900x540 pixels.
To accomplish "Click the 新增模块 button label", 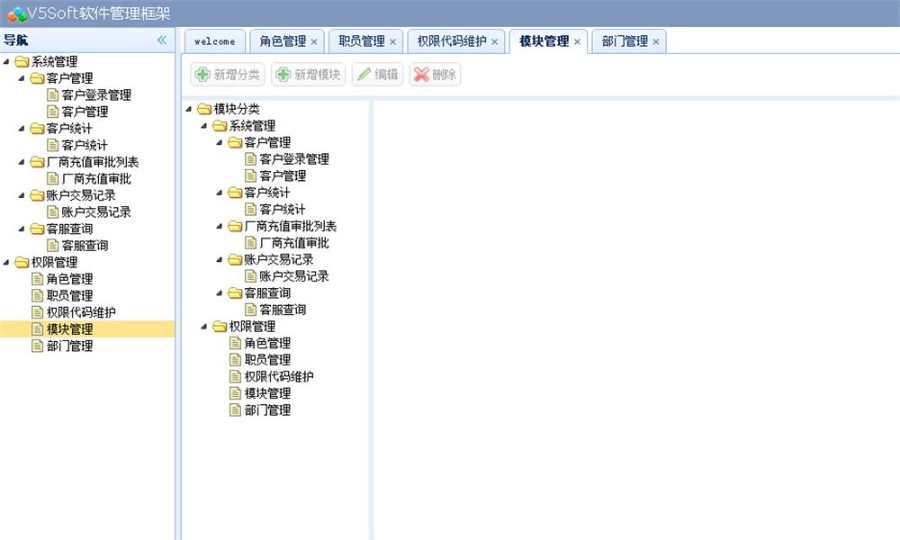I will coord(317,75).
